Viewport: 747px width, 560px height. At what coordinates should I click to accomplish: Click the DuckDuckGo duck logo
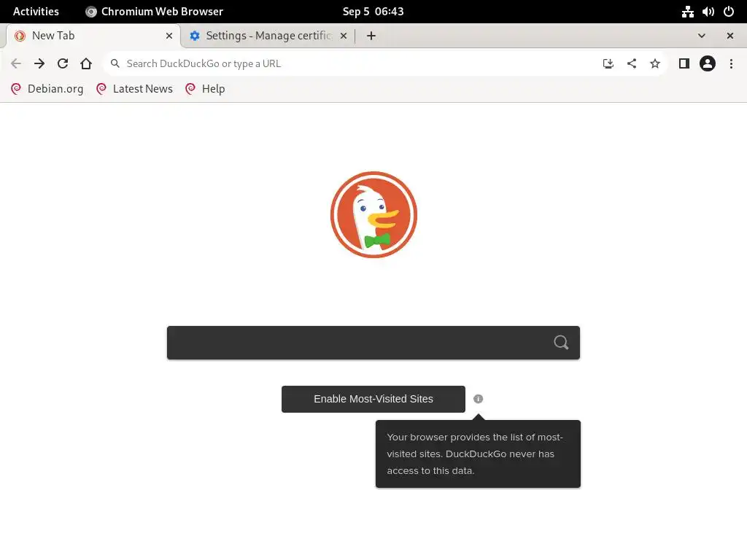pyautogui.click(x=373, y=215)
